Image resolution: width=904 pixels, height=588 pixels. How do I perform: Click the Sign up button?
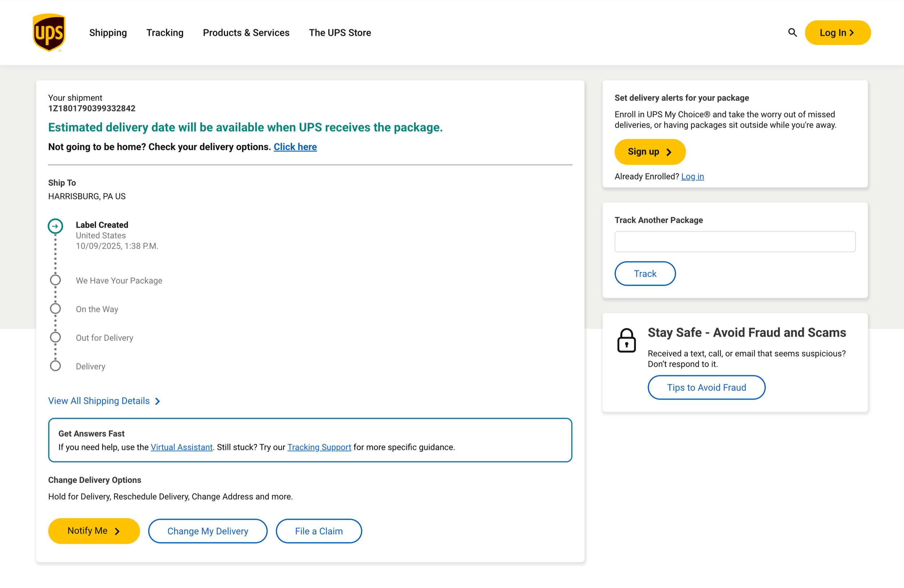[x=649, y=152]
